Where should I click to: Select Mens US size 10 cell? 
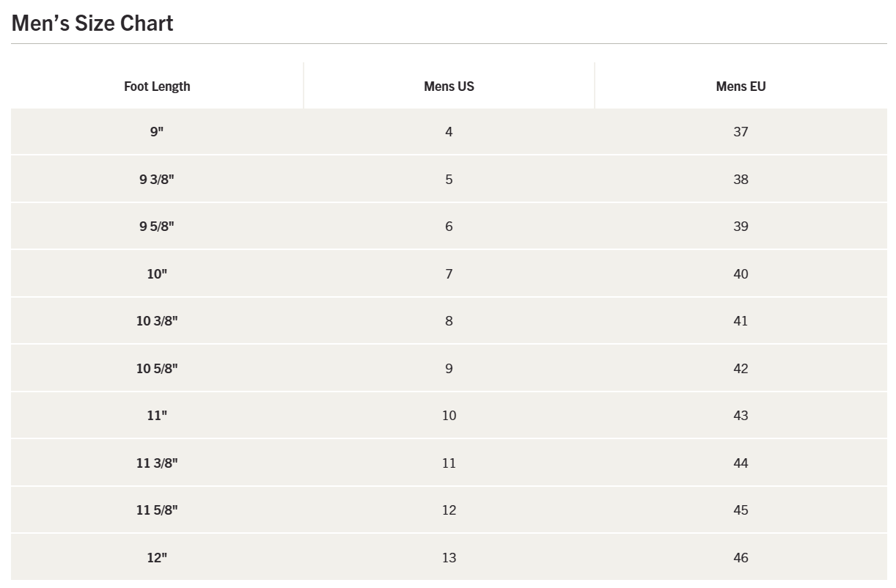(449, 416)
